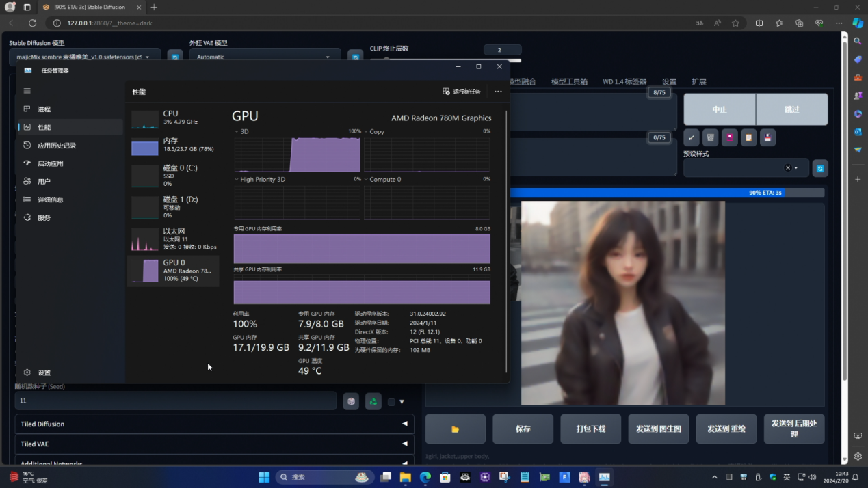Click the random seed dice icon
This screenshot has width=868, height=488.
tap(351, 401)
